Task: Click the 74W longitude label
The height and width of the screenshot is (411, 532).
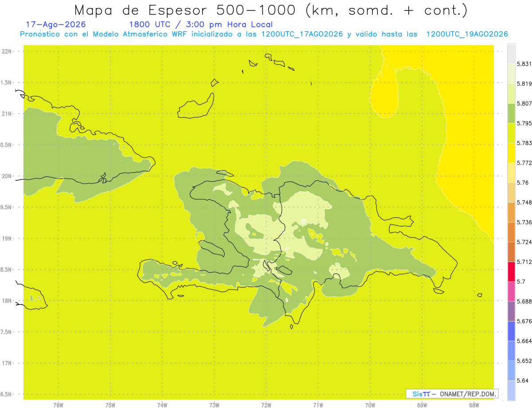Action: coord(162,404)
